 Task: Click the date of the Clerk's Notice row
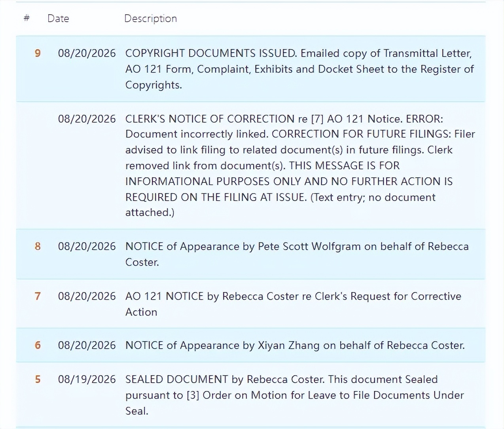[87, 119]
